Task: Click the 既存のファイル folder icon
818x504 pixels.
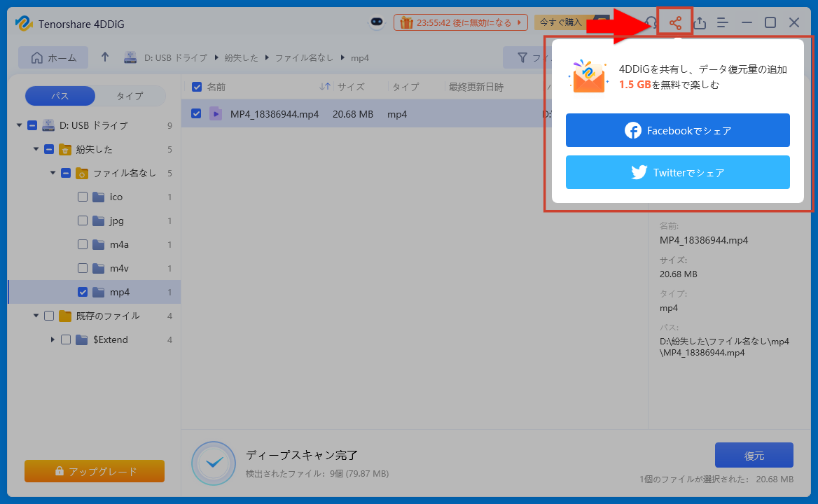Action: [x=65, y=316]
